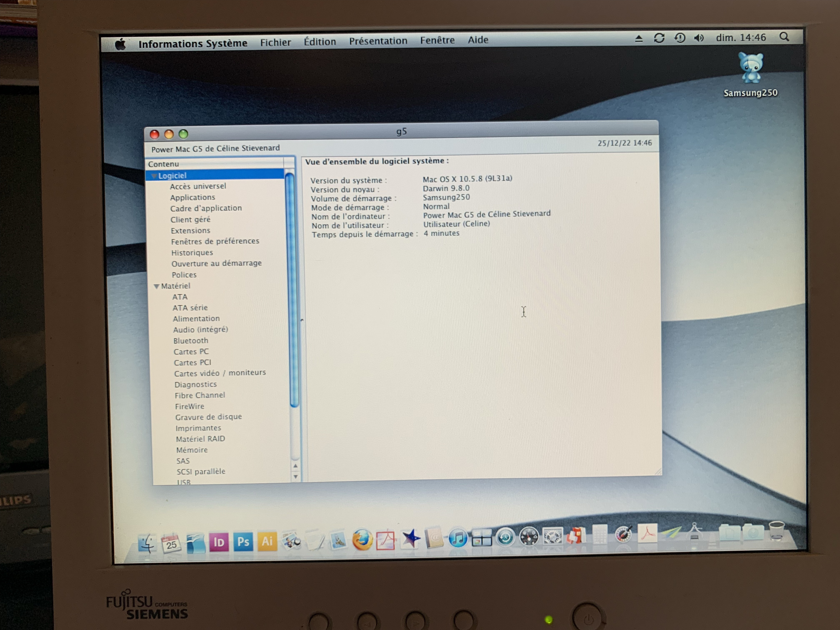Select Cartes vidéo / moniteurs

(x=220, y=373)
